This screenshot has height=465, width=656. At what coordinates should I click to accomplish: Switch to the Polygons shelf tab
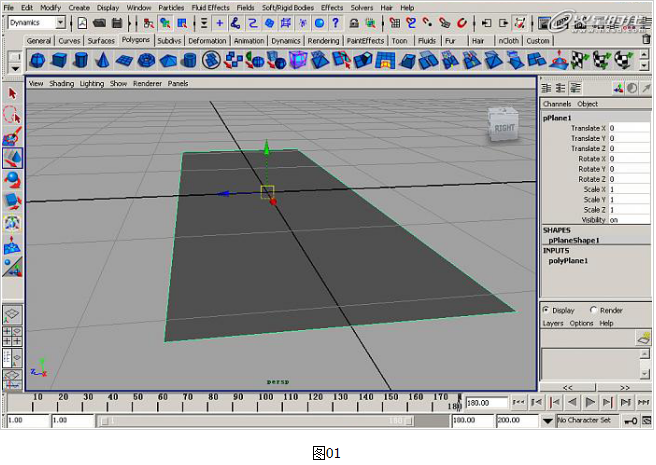point(136,40)
